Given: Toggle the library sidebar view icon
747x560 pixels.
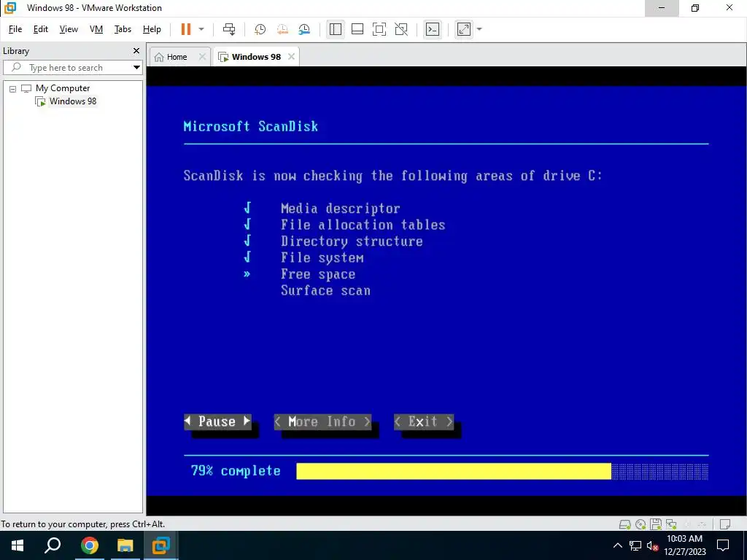Looking at the screenshot, I should (336, 29).
